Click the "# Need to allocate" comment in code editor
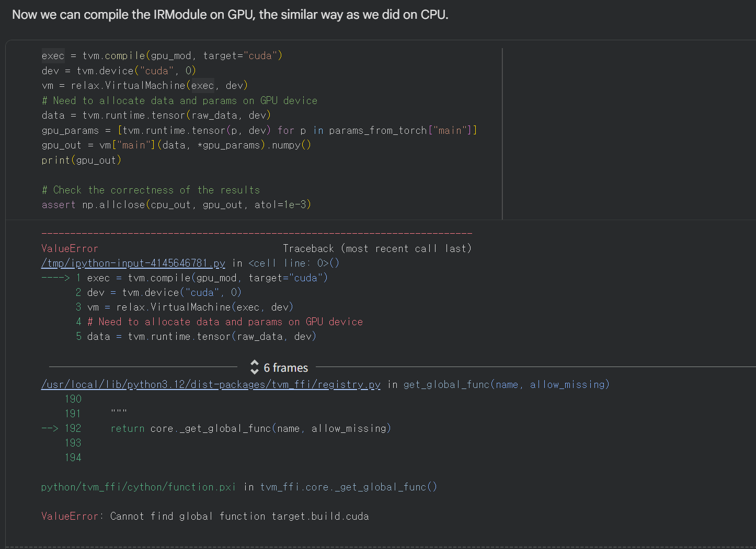This screenshot has height=549, width=756. click(179, 100)
